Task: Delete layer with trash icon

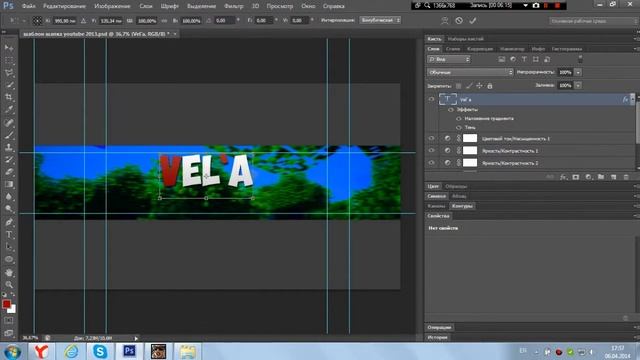Action: [626, 177]
